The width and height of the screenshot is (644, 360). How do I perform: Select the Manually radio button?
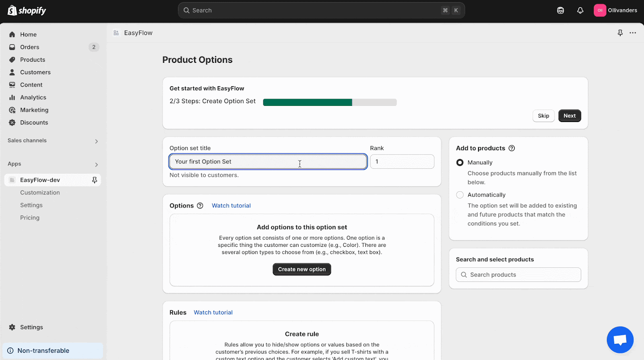pos(460,163)
